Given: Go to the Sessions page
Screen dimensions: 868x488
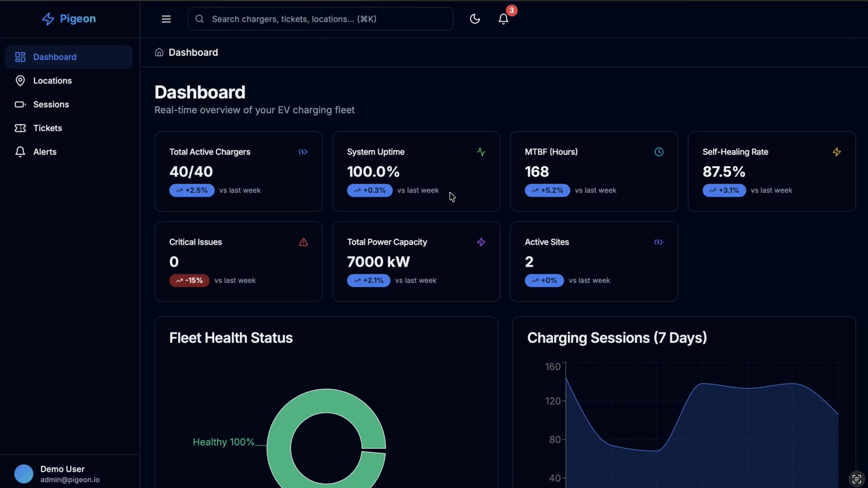Looking at the screenshot, I should [51, 104].
